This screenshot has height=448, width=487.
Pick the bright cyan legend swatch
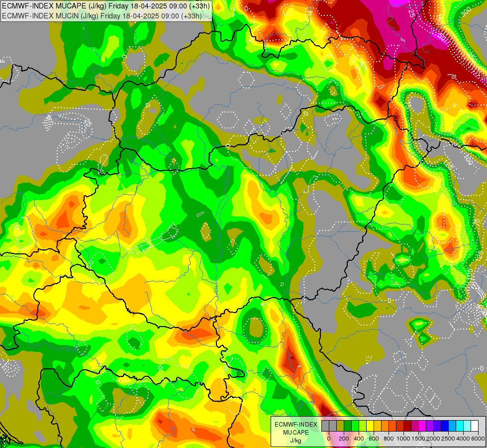pyautogui.click(x=460, y=426)
